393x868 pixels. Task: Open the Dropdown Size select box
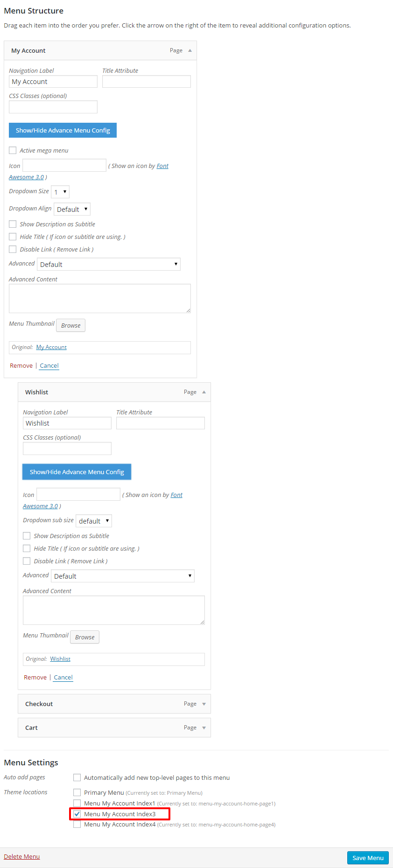pyautogui.click(x=60, y=192)
